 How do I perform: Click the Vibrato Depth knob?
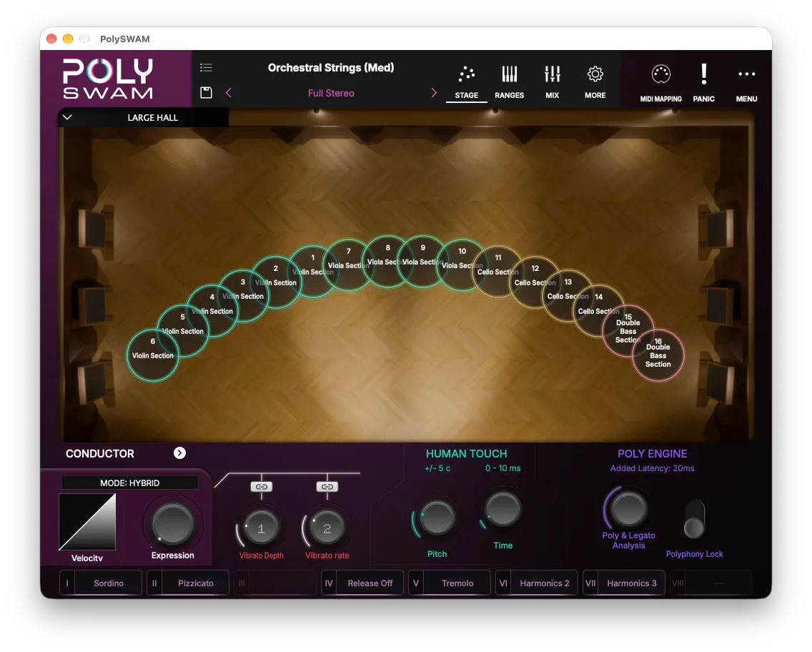(261, 528)
